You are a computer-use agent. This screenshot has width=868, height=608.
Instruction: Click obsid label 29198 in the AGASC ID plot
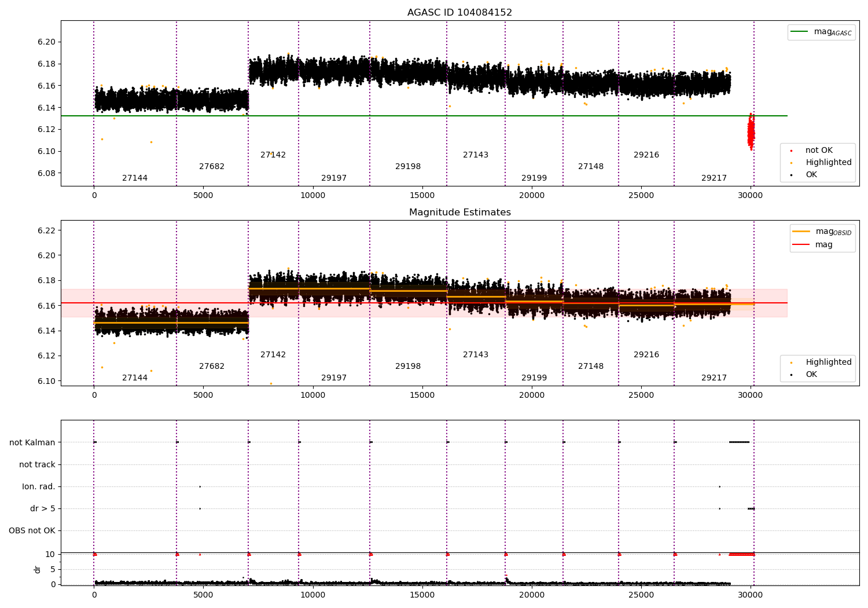click(x=408, y=167)
